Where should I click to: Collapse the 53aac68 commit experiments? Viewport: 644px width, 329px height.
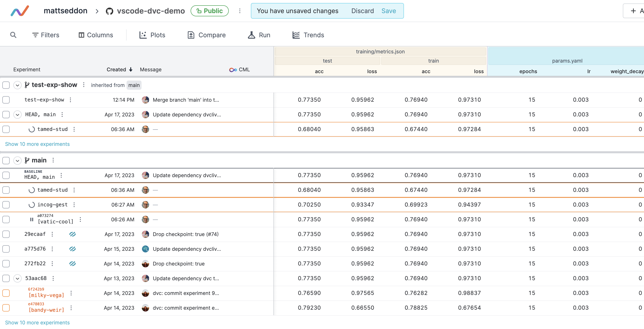[17, 278]
